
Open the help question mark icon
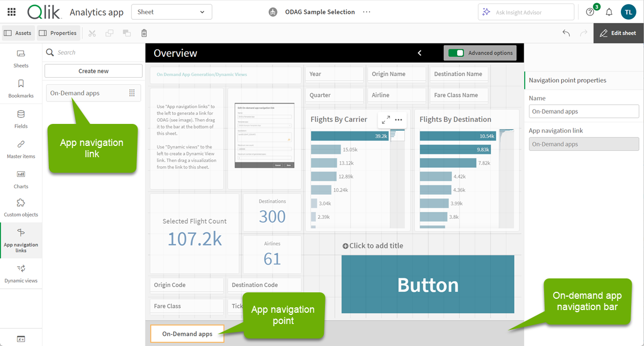click(x=590, y=12)
